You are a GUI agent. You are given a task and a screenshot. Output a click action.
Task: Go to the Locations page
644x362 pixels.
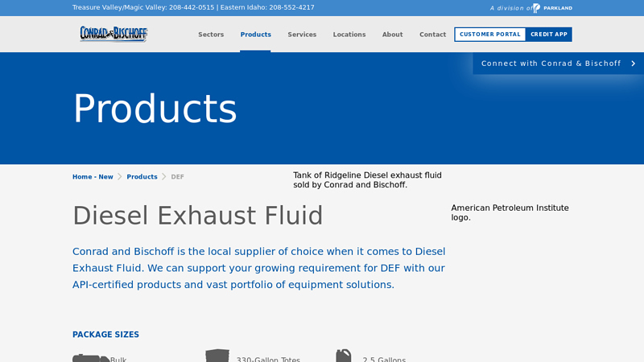[349, 35]
